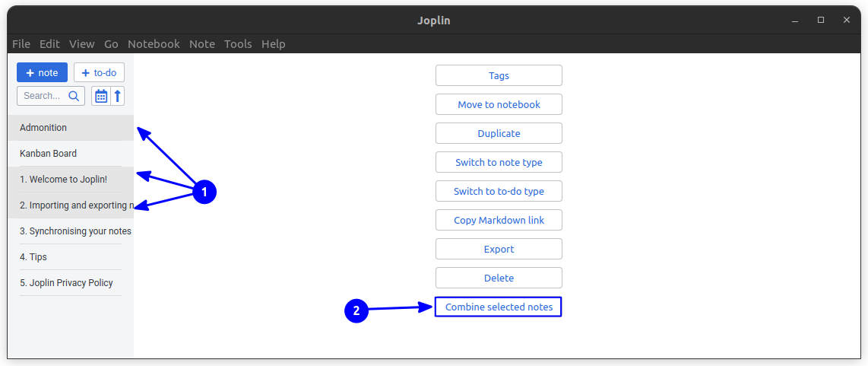
Task: Select the Admonition note
Action: point(71,128)
